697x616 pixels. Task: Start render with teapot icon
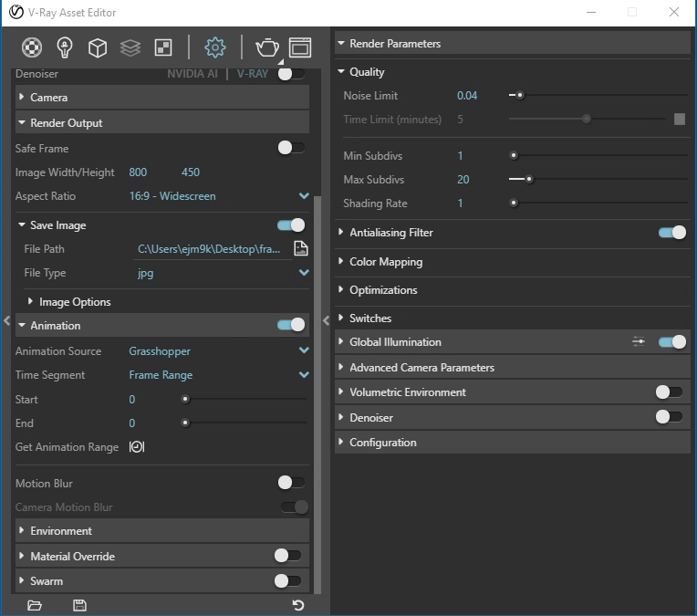pyautogui.click(x=267, y=47)
